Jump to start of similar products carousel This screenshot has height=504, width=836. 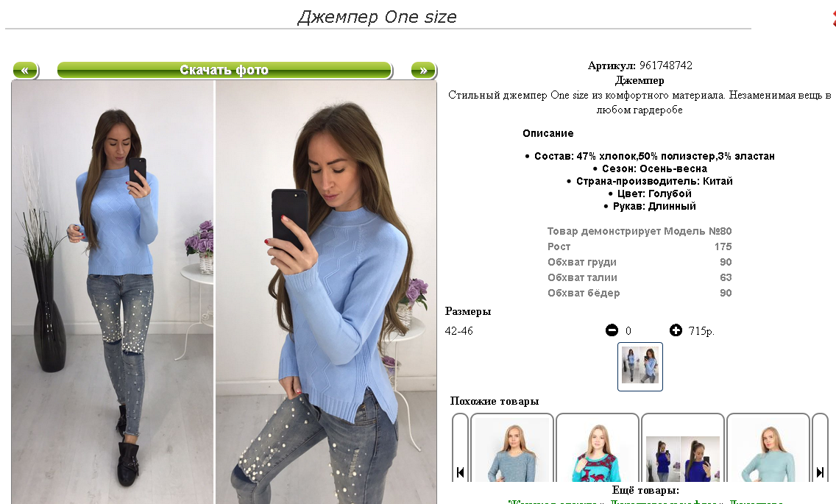pyautogui.click(x=460, y=472)
